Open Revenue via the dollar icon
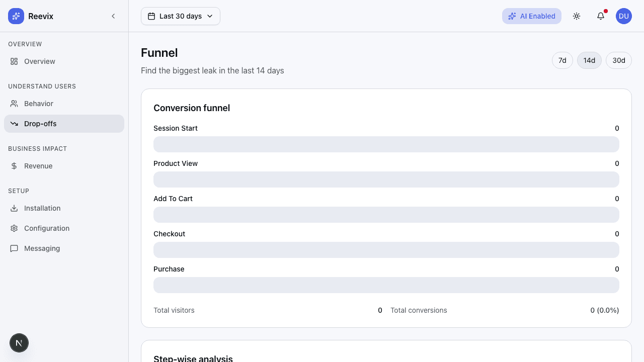The image size is (644, 362). click(x=14, y=166)
